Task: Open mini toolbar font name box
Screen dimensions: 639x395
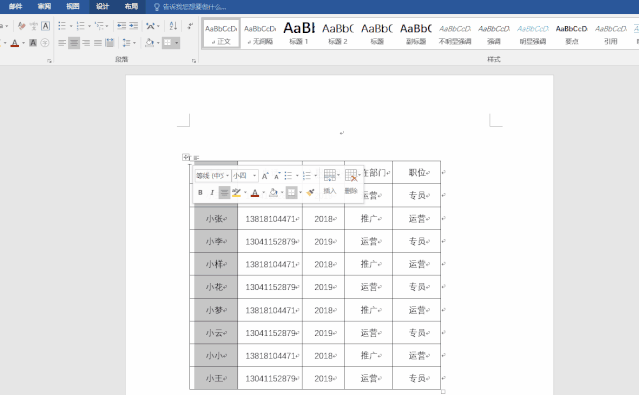Action: click(212, 176)
